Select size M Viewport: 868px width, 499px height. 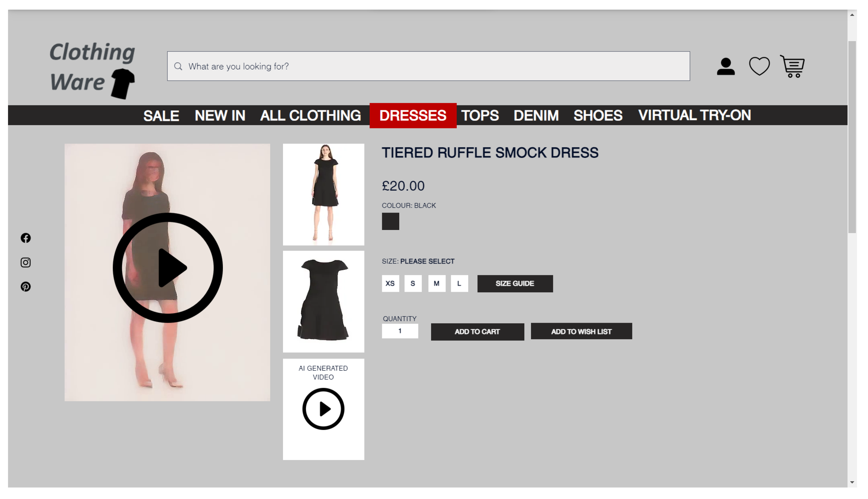(x=437, y=283)
